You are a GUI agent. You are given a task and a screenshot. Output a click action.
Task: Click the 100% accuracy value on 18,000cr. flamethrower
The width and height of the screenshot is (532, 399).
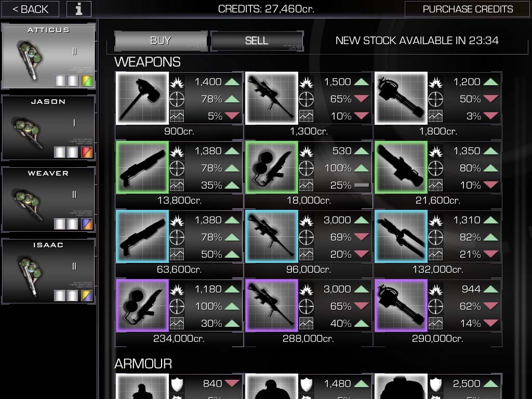tap(338, 168)
